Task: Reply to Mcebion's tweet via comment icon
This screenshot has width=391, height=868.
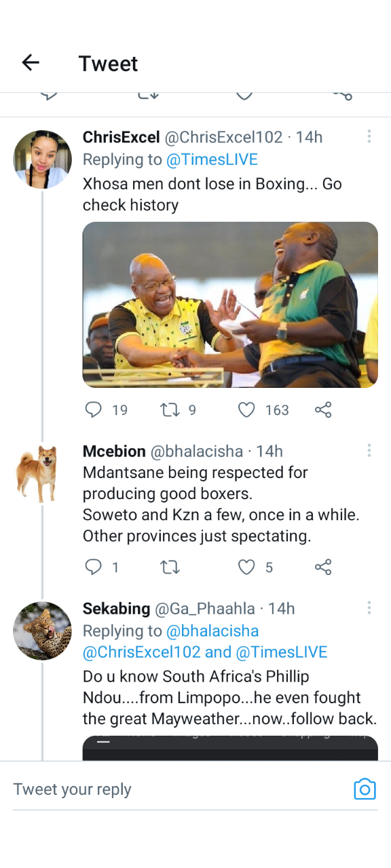Action: [x=93, y=567]
